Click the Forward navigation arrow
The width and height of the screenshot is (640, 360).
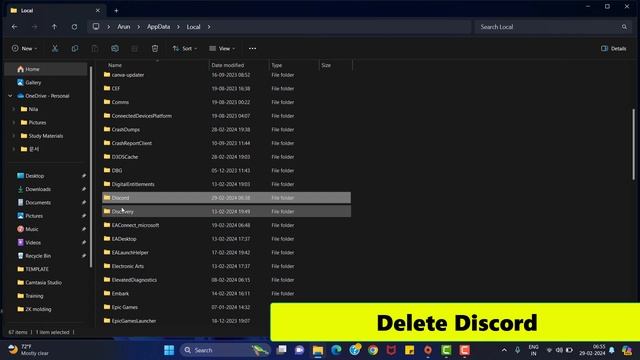click(35, 27)
